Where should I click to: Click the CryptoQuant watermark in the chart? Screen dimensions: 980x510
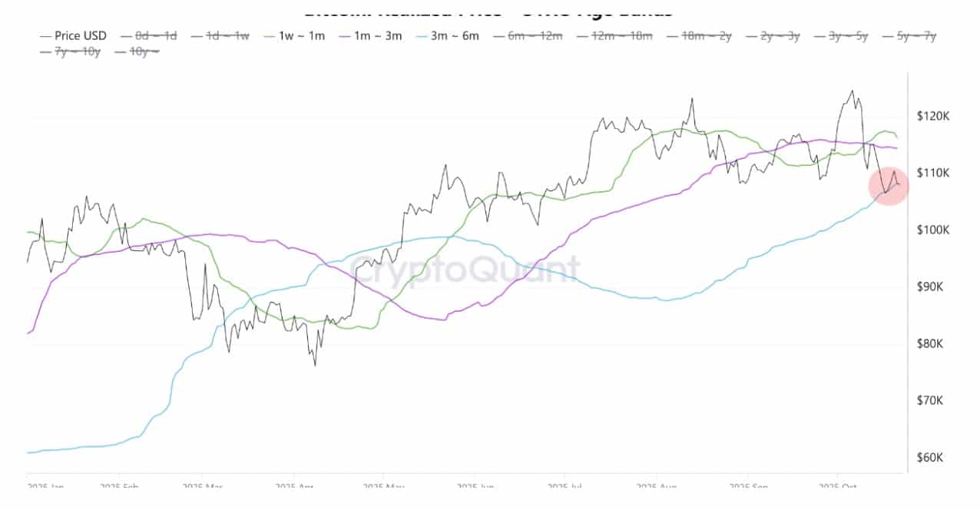(x=465, y=268)
